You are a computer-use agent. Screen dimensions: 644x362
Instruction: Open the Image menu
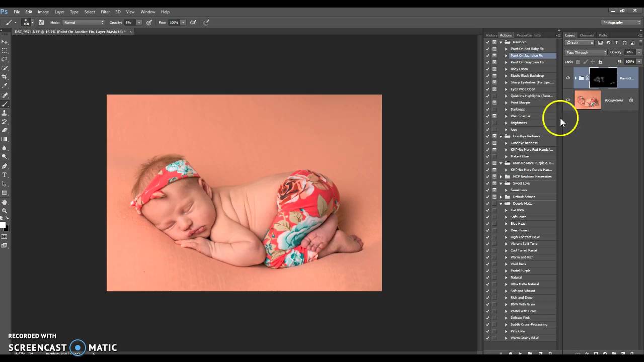tap(43, 12)
